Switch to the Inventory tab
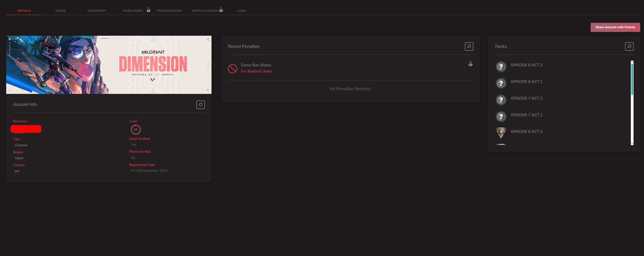The width and height of the screenshot is (644, 256). click(x=97, y=11)
